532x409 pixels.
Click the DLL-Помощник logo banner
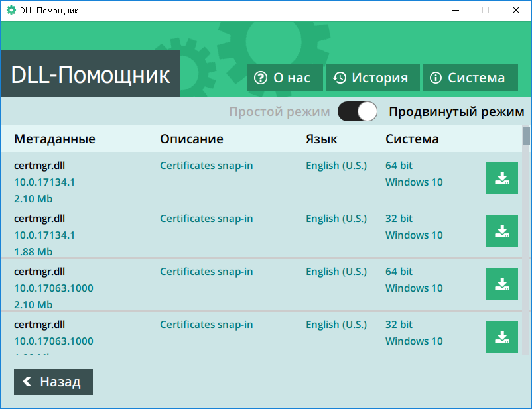(90, 74)
